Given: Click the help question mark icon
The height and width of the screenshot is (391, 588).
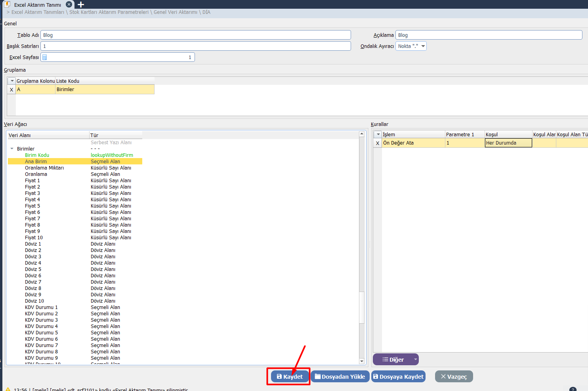Looking at the screenshot, I should click(x=573, y=389).
